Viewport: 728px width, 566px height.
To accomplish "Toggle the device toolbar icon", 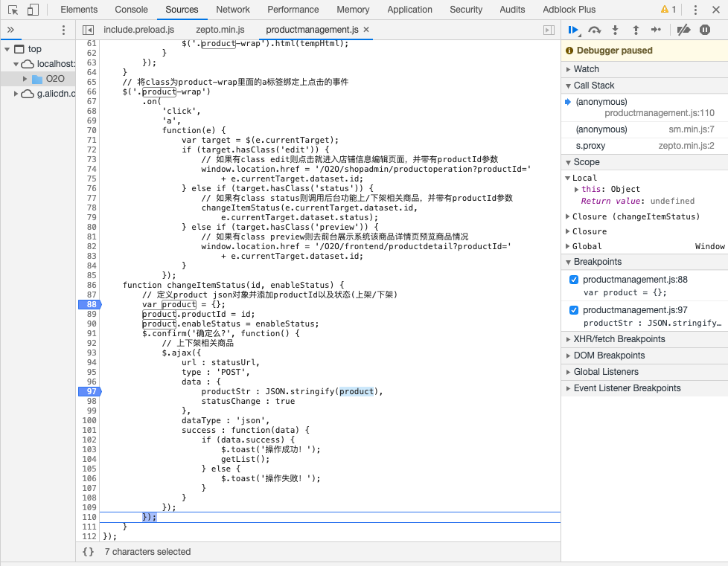I will pos(33,10).
